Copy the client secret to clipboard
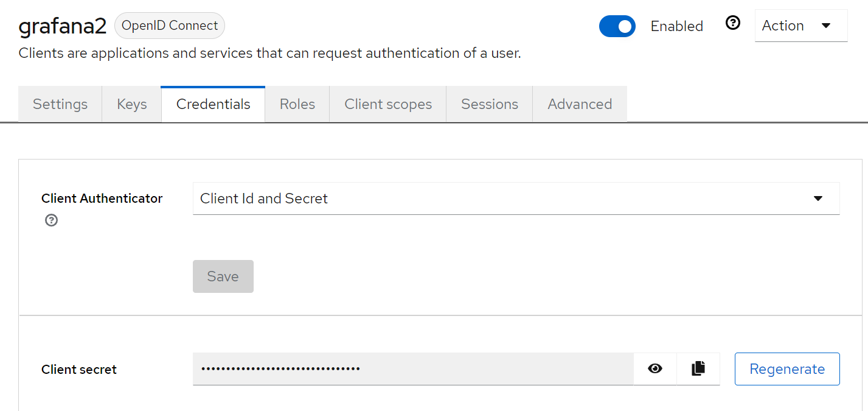This screenshot has width=868, height=411. [698, 368]
